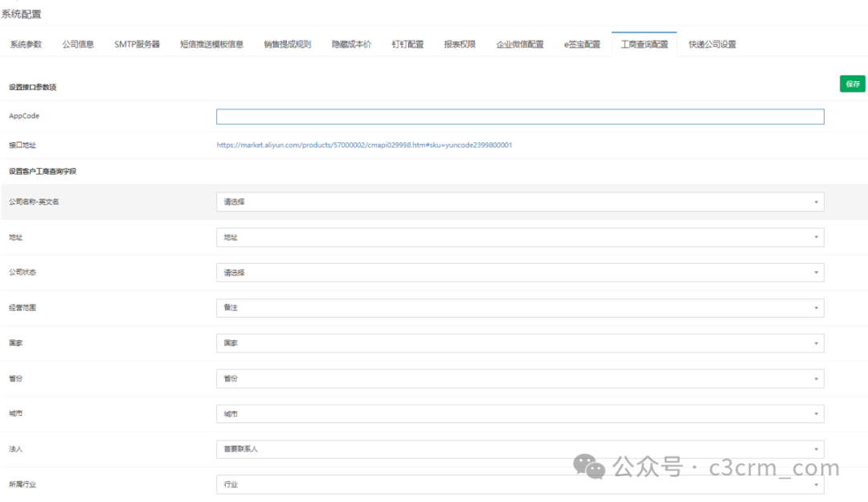868x502 pixels.
Task: Select the active 工商查询配置 tab
Action: 645,44
